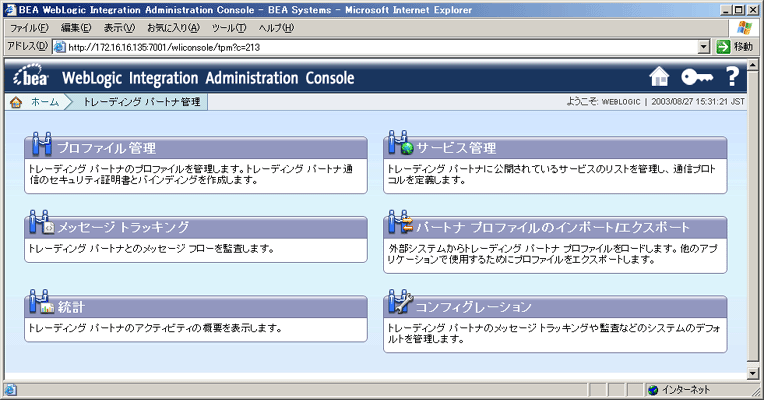Click the 移動 go button

click(x=735, y=47)
